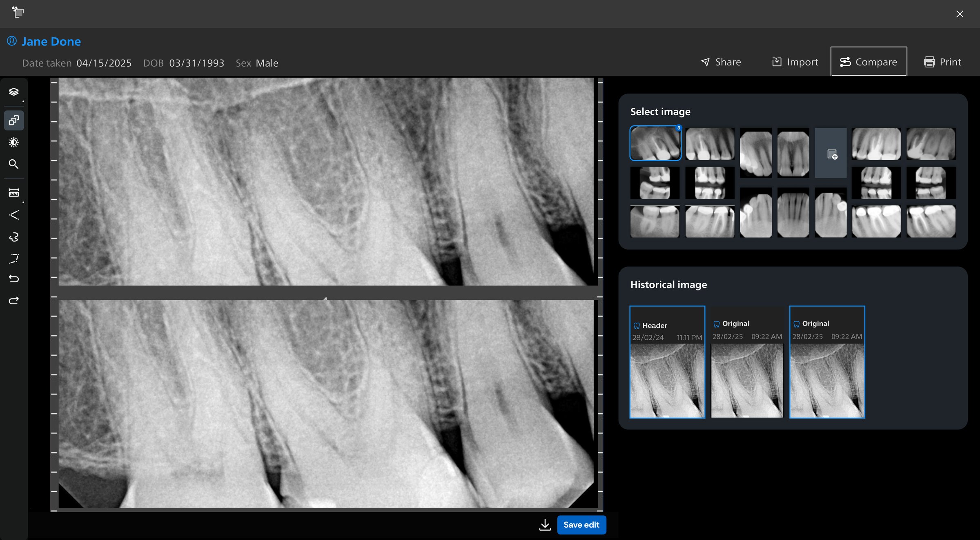The width and height of the screenshot is (980, 540).
Task: Click the Sex value Male
Action: pos(267,63)
